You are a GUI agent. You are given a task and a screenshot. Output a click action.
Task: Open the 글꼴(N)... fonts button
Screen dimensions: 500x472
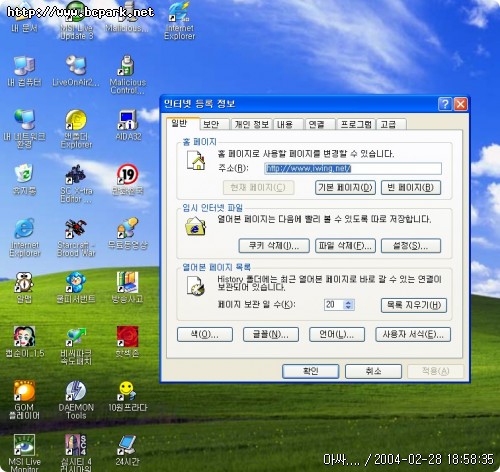pyautogui.click(x=271, y=334)
